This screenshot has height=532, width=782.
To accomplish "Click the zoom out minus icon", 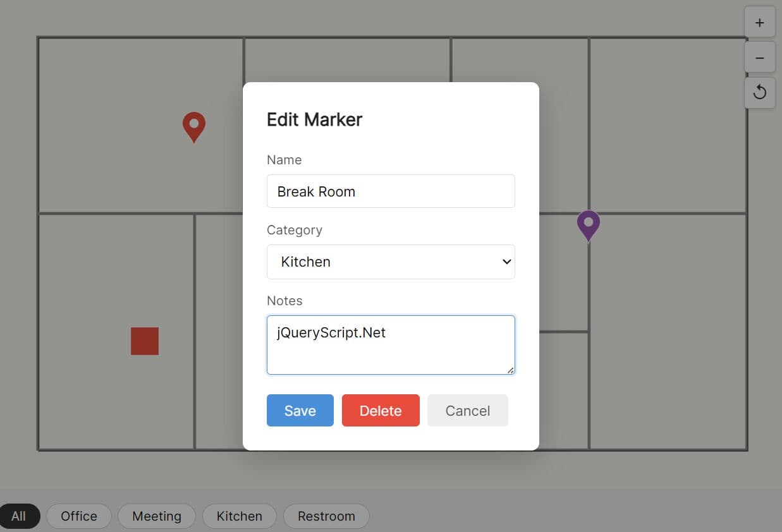I will click(759, 57).
